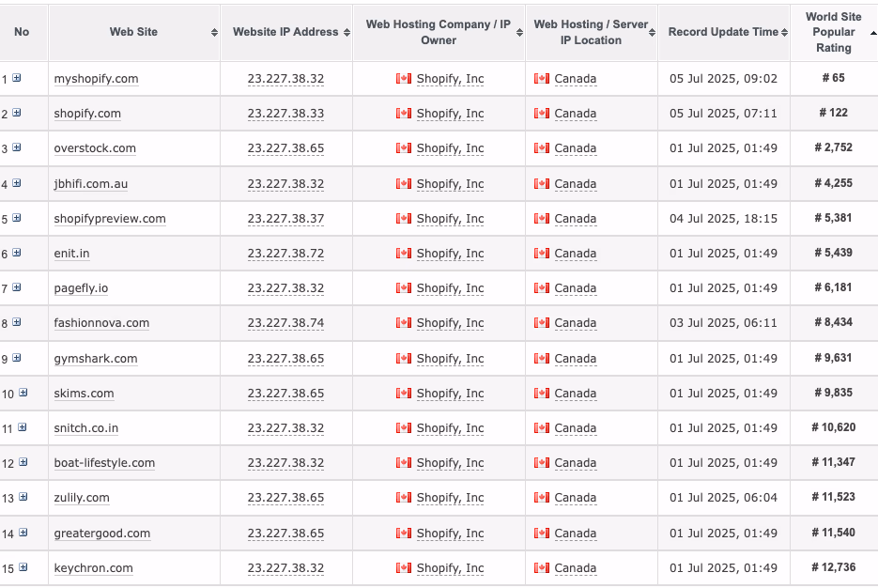Click update time 04 Jul 2025, 18:15
The image size is (878, 588).
723,219
